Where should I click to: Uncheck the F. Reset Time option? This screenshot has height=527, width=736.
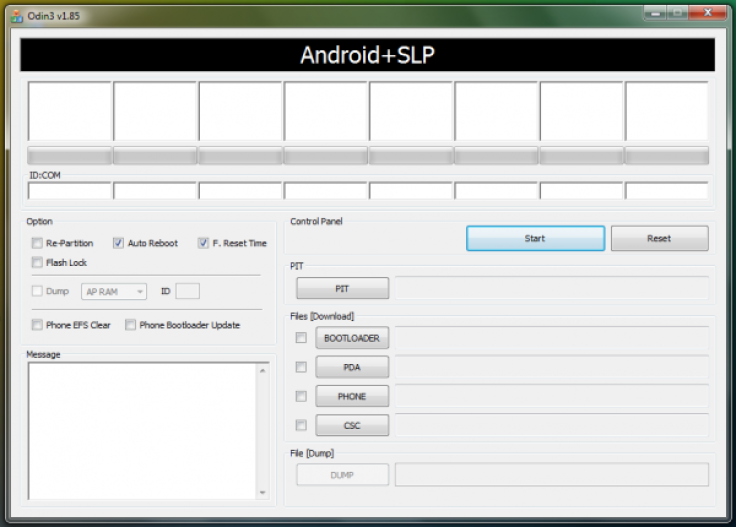click(203, 243)
